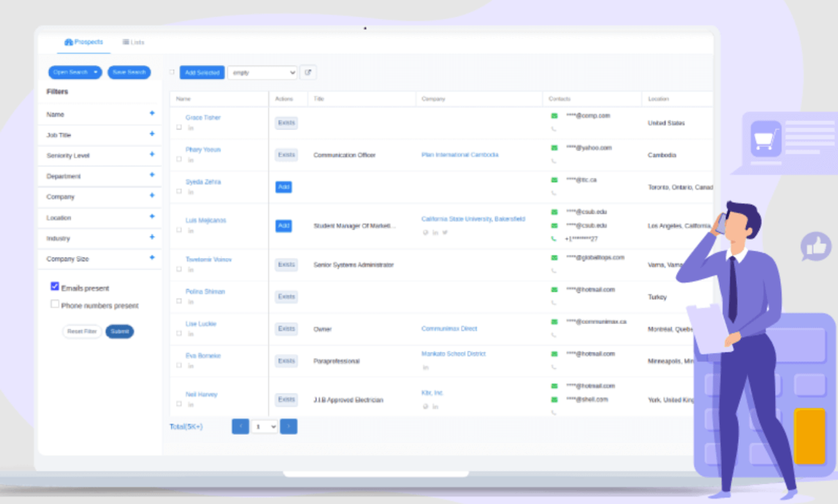
Task: Click the 'Cambodia' location cell
Action: (x=662, y=155)
